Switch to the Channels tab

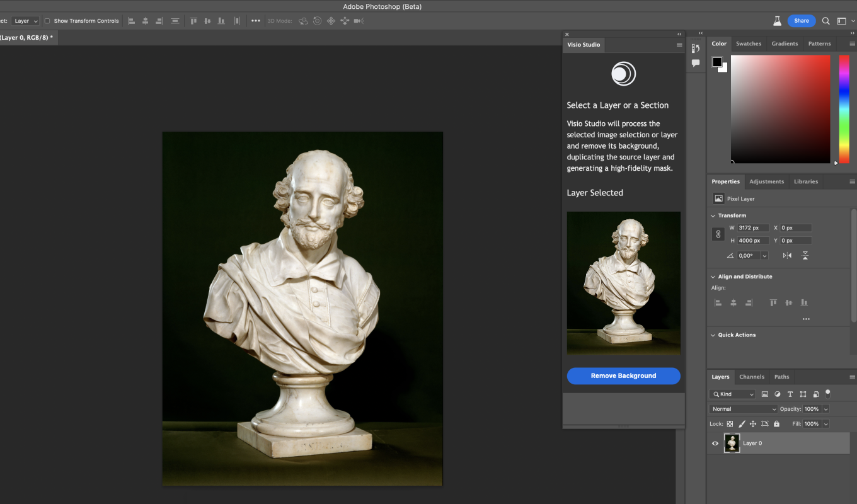751,377
